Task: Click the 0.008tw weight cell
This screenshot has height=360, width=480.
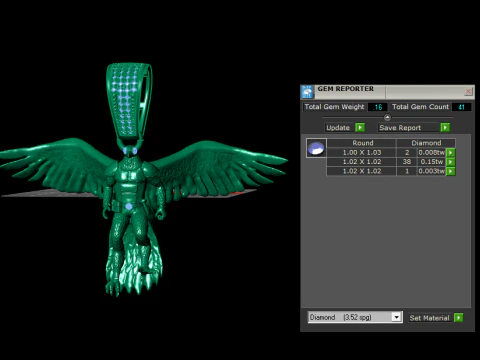Action: (x=432, y=152)
